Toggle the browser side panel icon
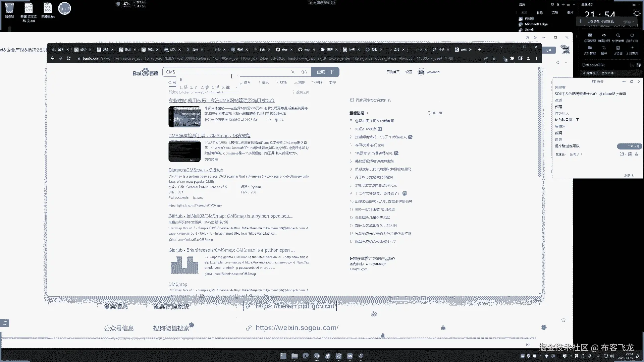 pos(520,58)
